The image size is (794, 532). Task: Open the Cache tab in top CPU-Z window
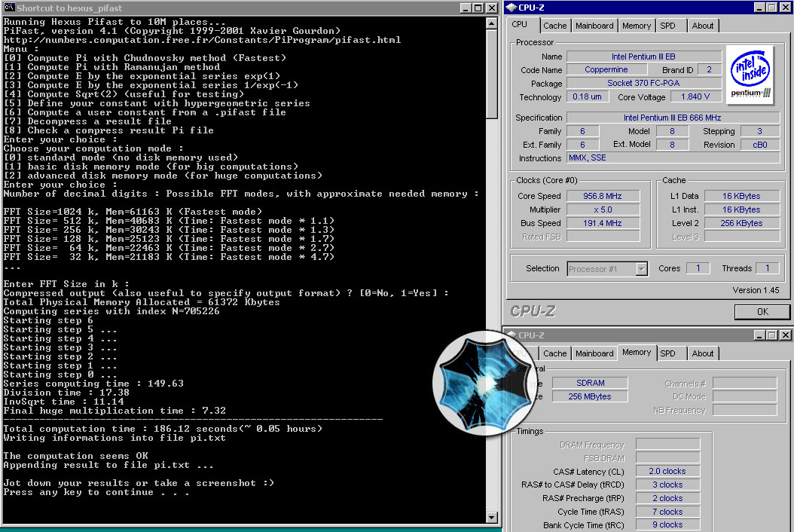555,26
